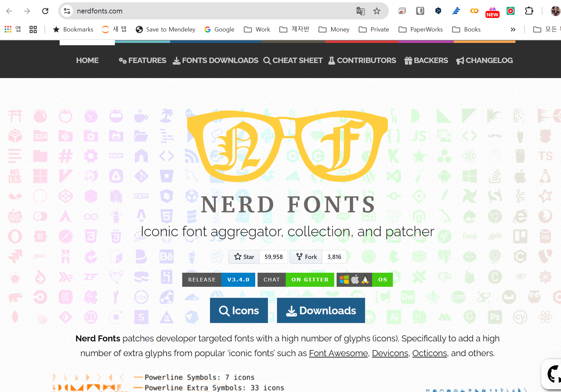Click the cast/media extension icon
Viewport: 561px width, 392px height.
tap(402, 11)
